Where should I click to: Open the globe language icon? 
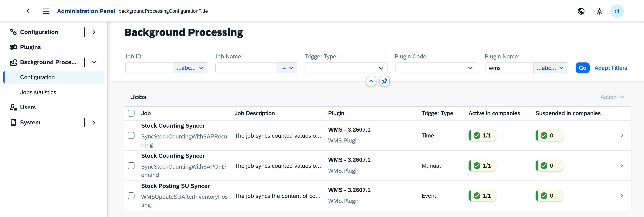coord(581,11)
